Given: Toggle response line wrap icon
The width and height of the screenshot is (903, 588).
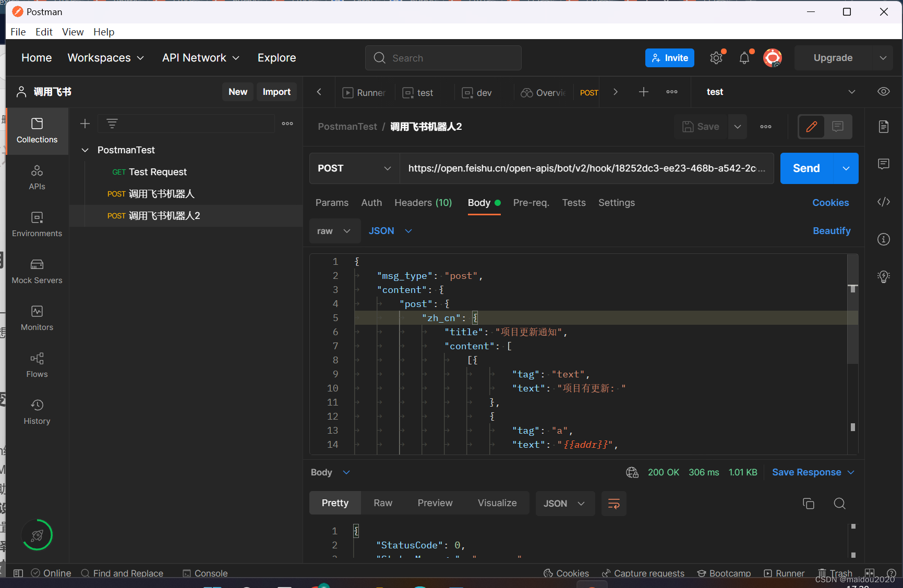Looking at the screenshot, I should (614, 504).
